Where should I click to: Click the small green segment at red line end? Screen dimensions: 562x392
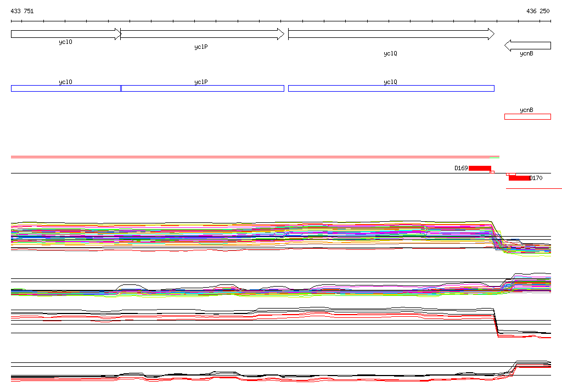tap(494, 158)
